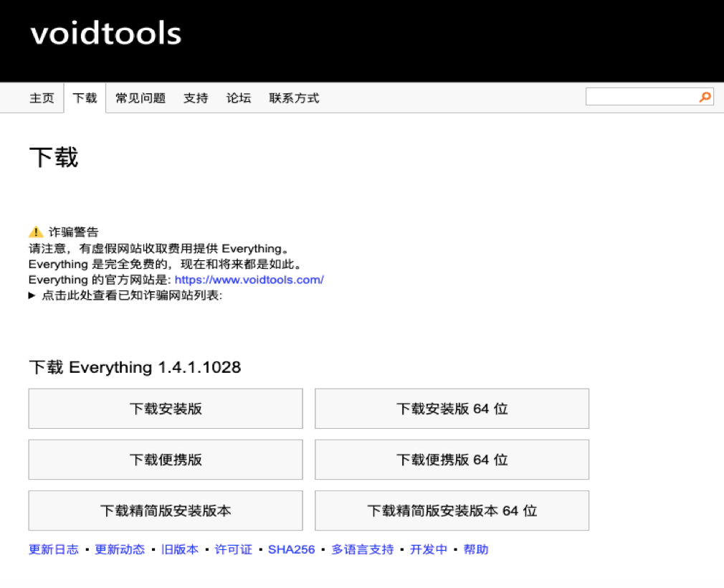Open the https://www.voidtools.com/ link
This screenshot has width=724, height=588.
point(249,280)
